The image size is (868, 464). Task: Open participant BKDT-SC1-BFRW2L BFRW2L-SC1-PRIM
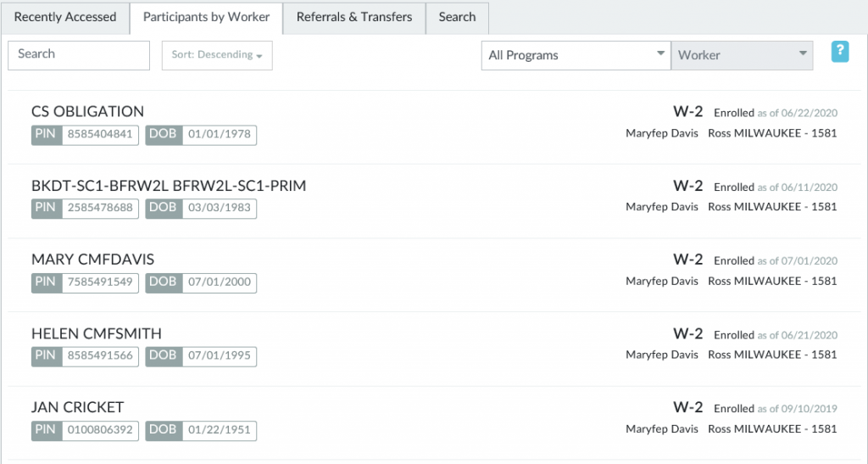click(169, 185)
